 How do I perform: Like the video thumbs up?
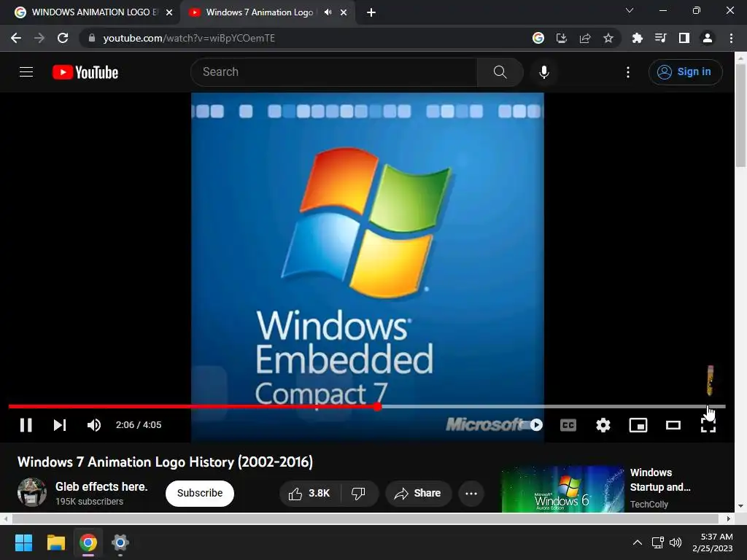pyautogui.click(x=309, y=493)
